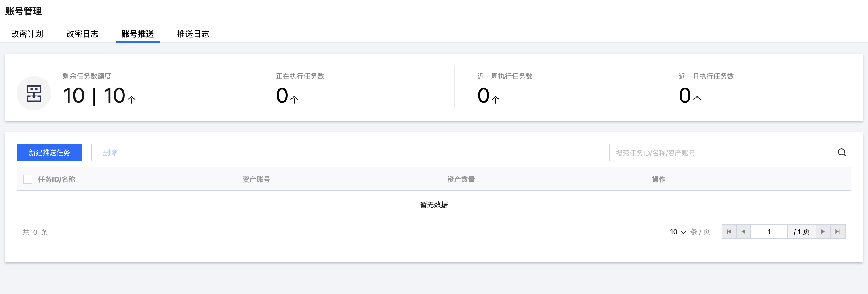
Task: Jump to the last page arrow
Action: (x=837, y=232)
